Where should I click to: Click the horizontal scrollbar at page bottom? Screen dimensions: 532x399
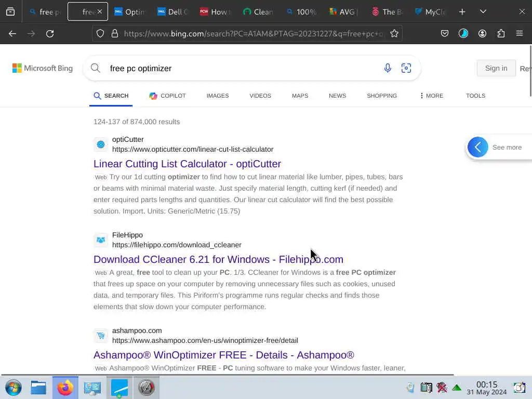pyautogui.click(x=228, y=375)
